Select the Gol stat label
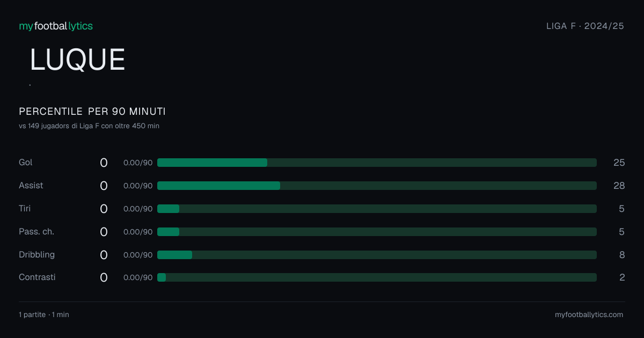Screen dimensions: 644x338 pos(26,163)
